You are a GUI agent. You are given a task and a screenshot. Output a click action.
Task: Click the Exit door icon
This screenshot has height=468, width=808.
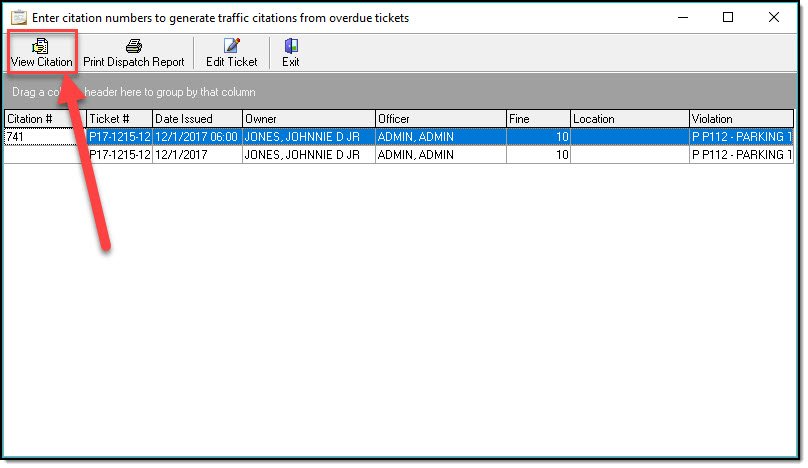coord(290,46)
